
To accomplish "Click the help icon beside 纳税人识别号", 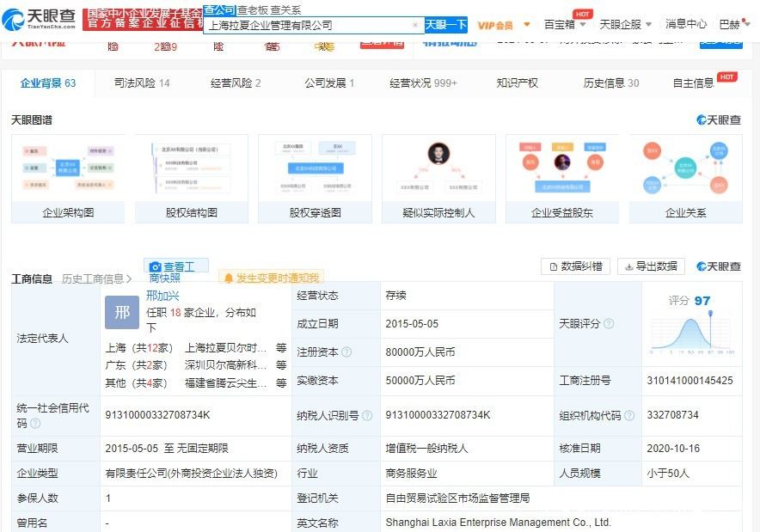I will 367,415.
